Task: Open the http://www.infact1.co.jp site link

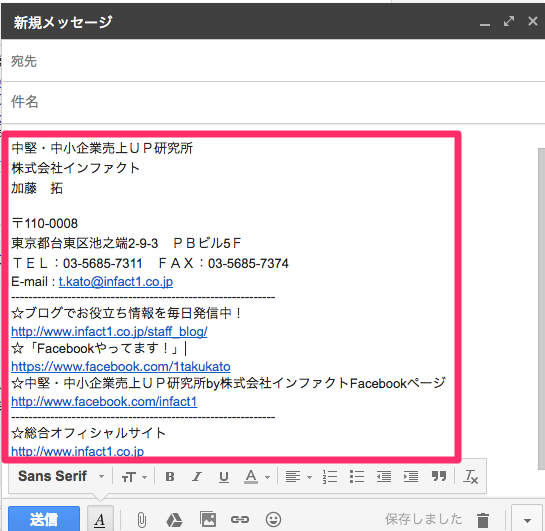Action: [77, 451]
